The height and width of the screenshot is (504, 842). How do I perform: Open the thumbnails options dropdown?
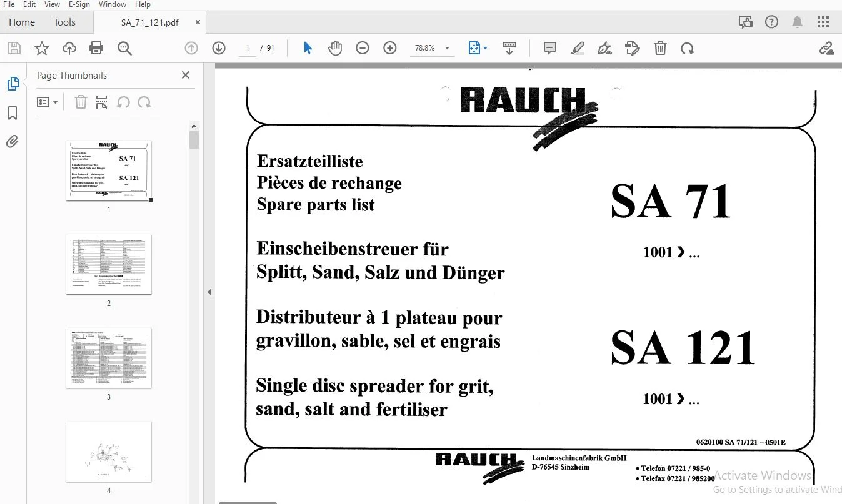pos(47,102)
